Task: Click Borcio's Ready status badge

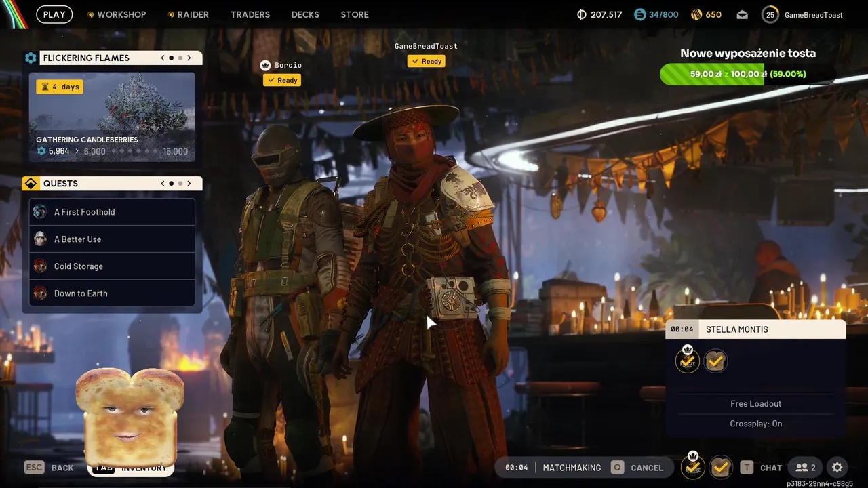Action: click(282, 80)
